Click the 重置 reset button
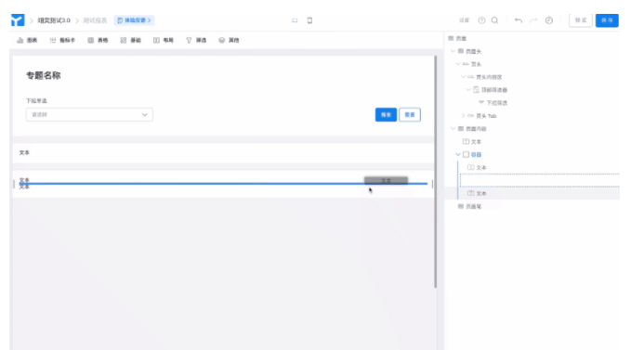This screenshot has height=350, width=644. point(410,114)
